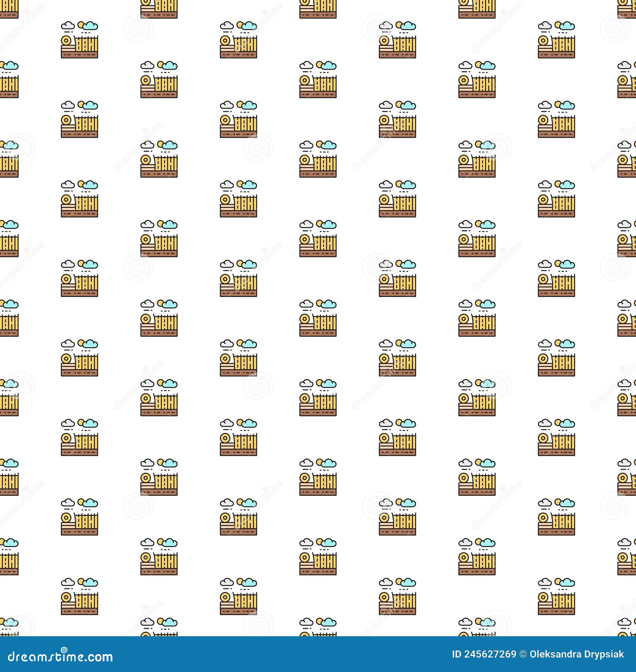Select the blue cloud in the top-right icon
Viewport: 636px width, 672px height.
coord(568,27)
